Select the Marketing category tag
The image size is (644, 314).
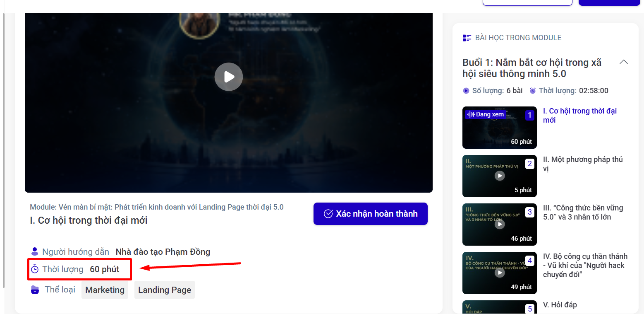tap(105, 290)
